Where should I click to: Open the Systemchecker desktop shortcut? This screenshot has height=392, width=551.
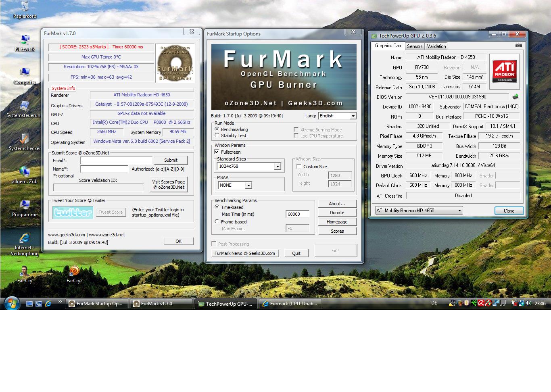pos(25,142)
